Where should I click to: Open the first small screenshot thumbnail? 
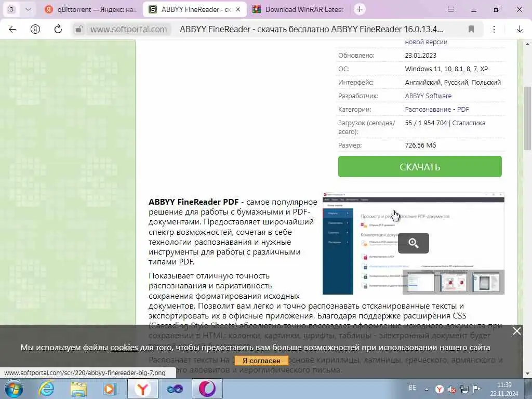421,282
